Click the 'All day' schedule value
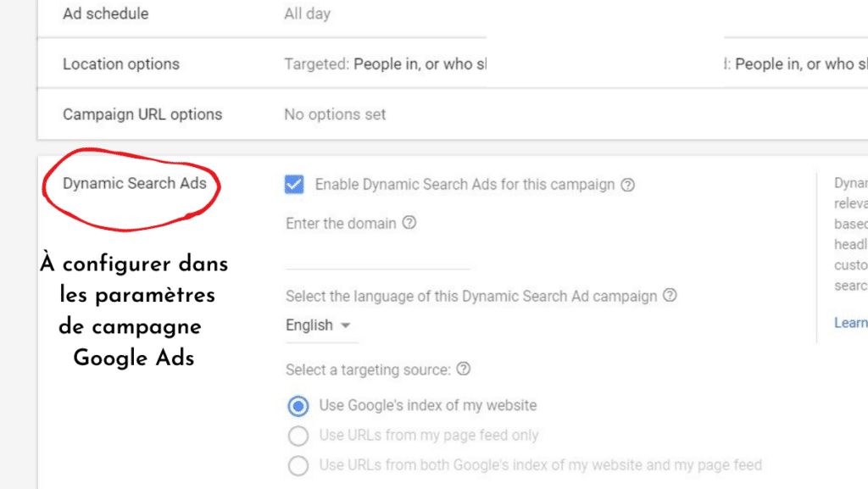This screenshot has width=868, height=489. pyautogui.click(x=307, y=14)
